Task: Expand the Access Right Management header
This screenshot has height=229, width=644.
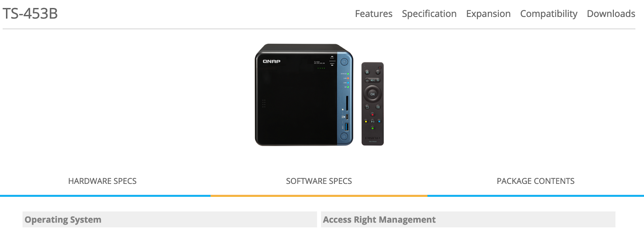Action: (x=468, y=219)
